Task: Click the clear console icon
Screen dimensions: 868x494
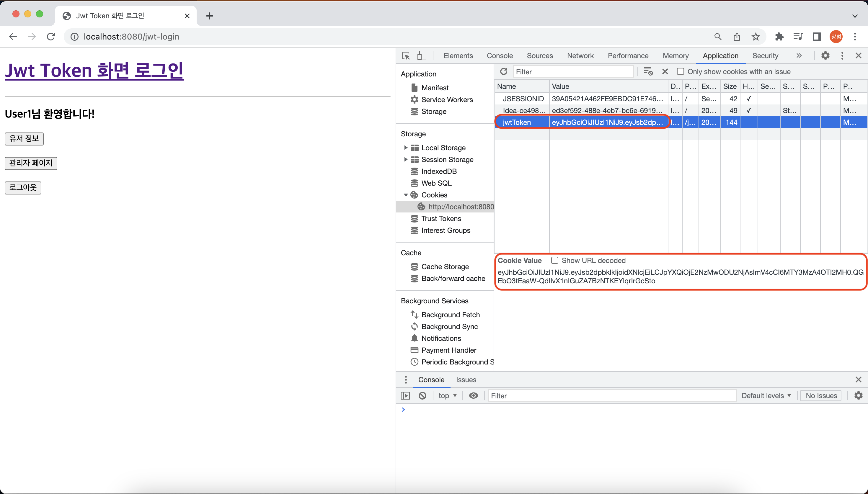Action: pos(422,396)
